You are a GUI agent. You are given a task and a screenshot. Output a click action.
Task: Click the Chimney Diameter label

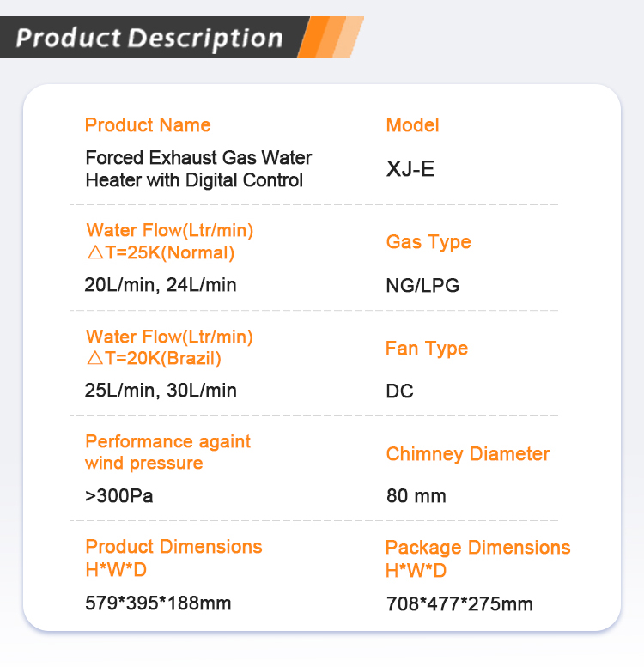pos(468,454)
